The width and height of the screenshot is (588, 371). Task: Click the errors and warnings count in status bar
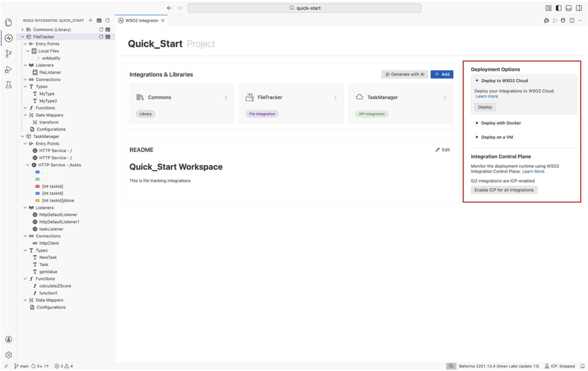[64, 366]
